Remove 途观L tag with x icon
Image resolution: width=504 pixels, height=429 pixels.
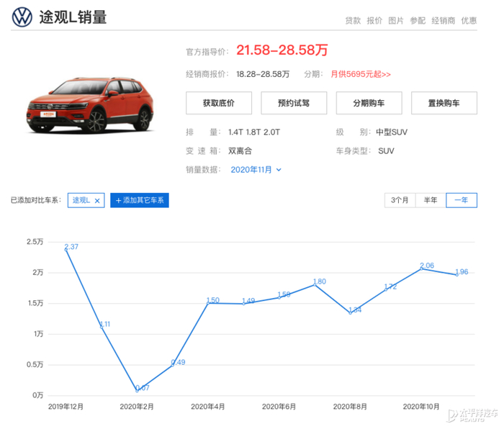click(x=97, y=201)
